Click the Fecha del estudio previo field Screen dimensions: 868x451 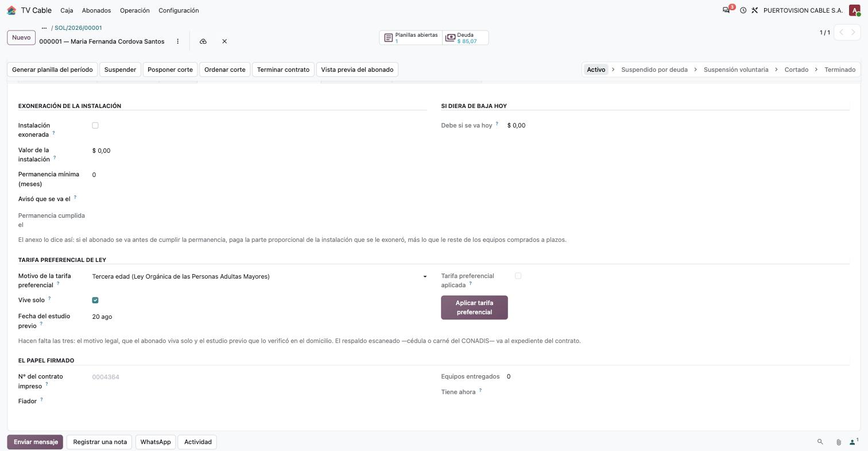(259, 317)
